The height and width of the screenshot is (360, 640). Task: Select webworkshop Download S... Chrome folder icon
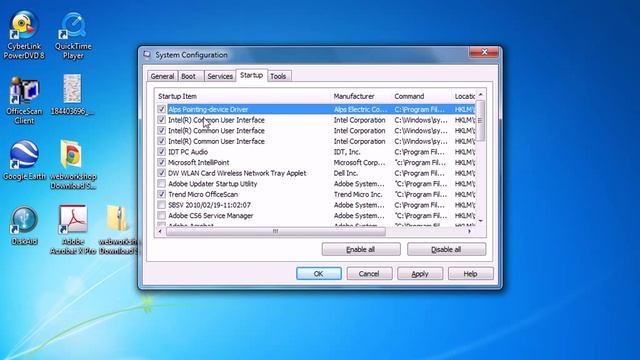pos(73,164)
